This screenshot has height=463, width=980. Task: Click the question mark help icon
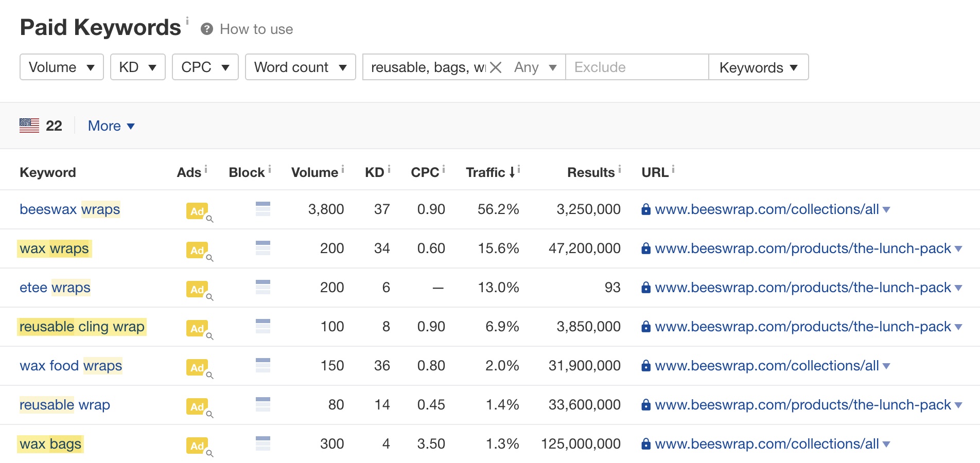207,29
